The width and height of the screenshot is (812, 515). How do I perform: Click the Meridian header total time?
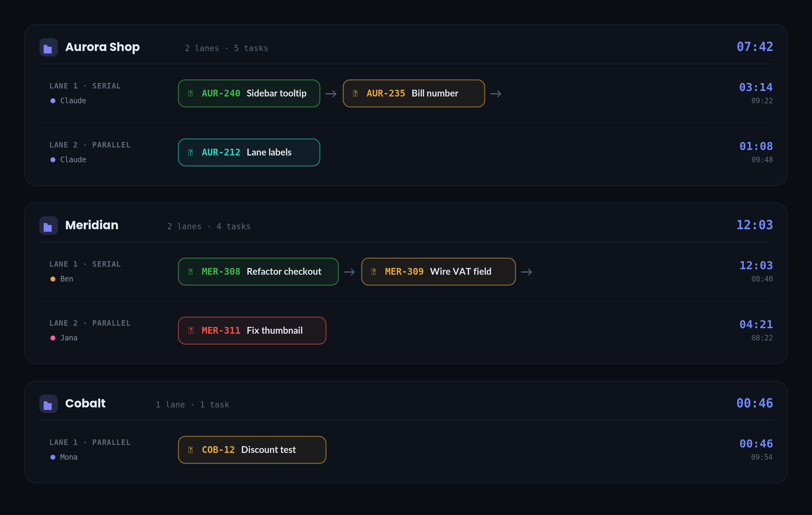pyautogui.click(x=755, y=225)
